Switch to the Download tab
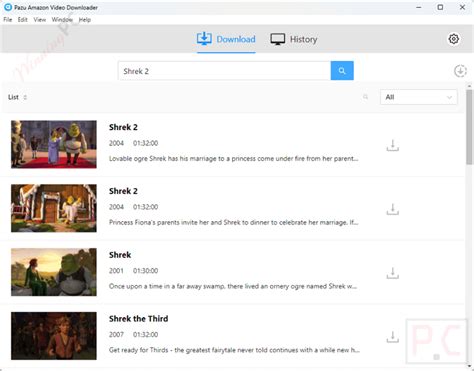The width and height of the screenshot is (474, 371). pos(226,39)
